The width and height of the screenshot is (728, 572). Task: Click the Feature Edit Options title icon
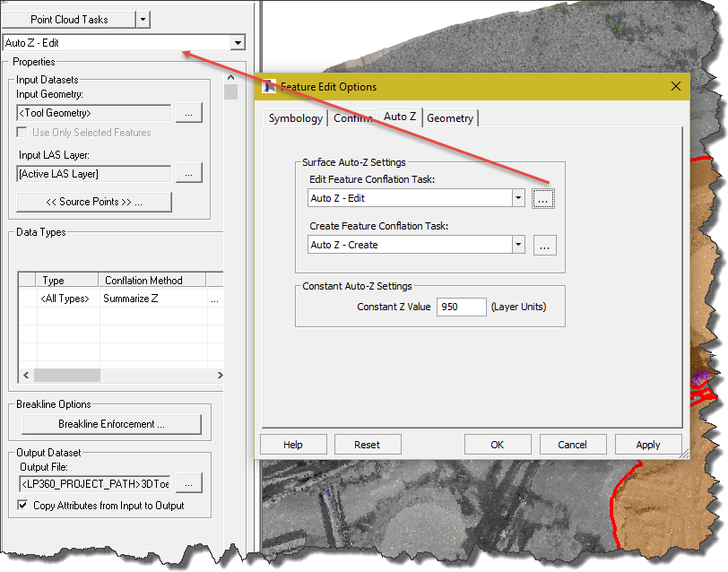coord(269,86)
